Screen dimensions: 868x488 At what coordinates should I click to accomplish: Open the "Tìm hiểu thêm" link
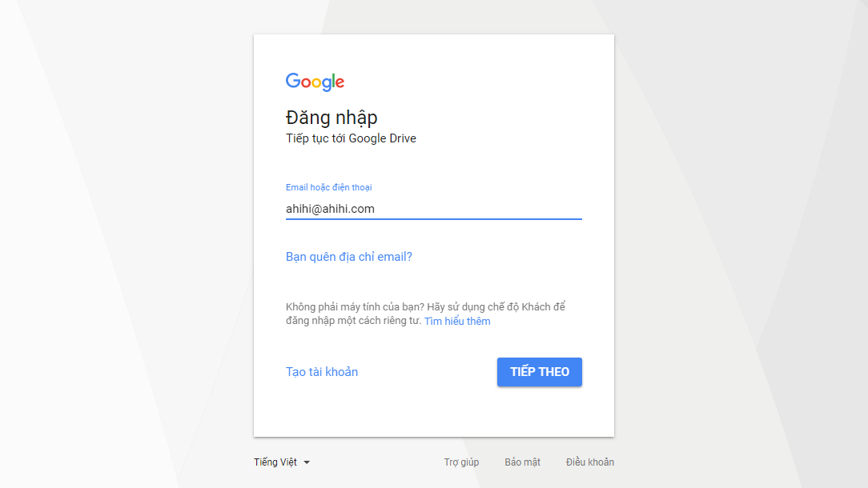(457, 321)
